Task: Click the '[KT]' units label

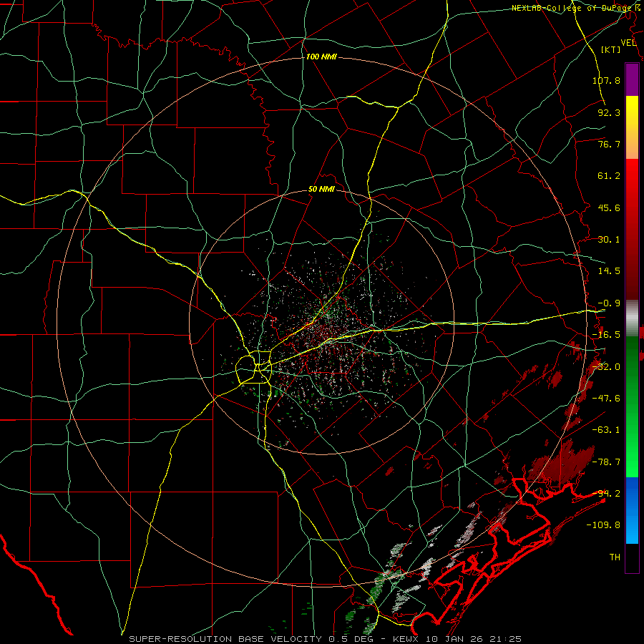Action: coord(611,49)
